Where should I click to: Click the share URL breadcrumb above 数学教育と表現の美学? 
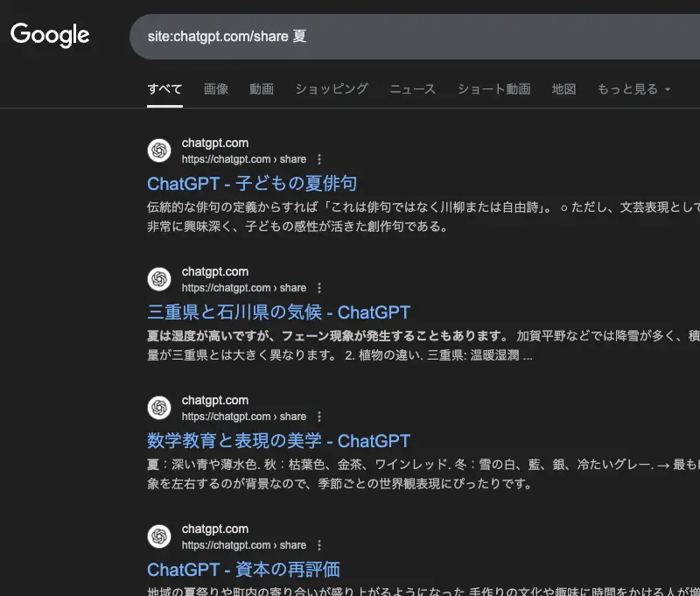coord(244,417)
